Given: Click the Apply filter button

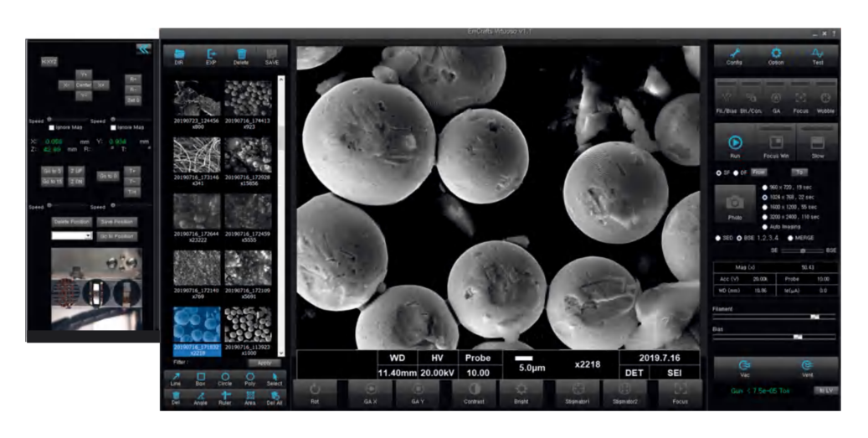Looking at the screenshot, I should pos(264,363).
